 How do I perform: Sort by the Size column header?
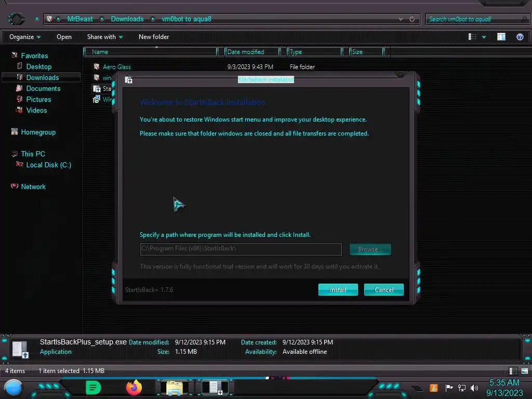pos(366,52)
